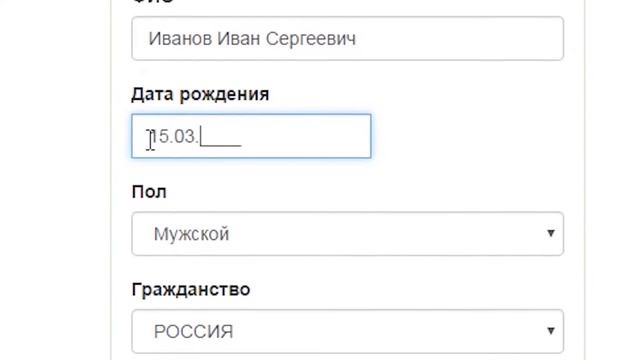
Task: Click the name Иван in the ФИО field
Action: click(239, 39)
